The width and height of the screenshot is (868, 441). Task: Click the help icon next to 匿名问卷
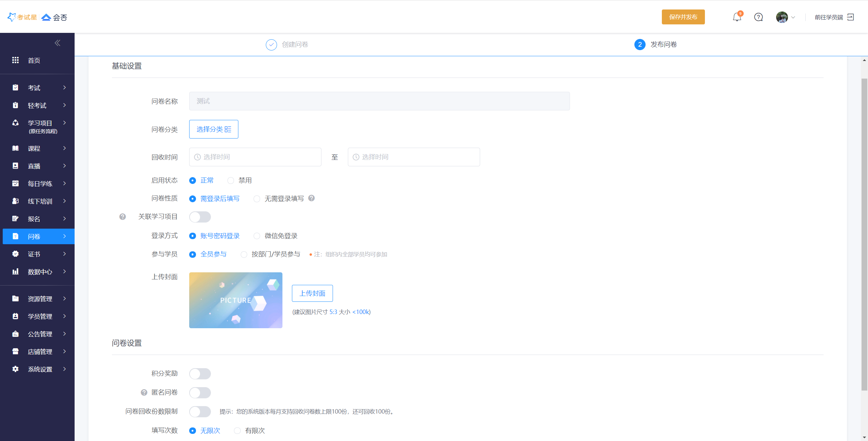pos(144,392)
